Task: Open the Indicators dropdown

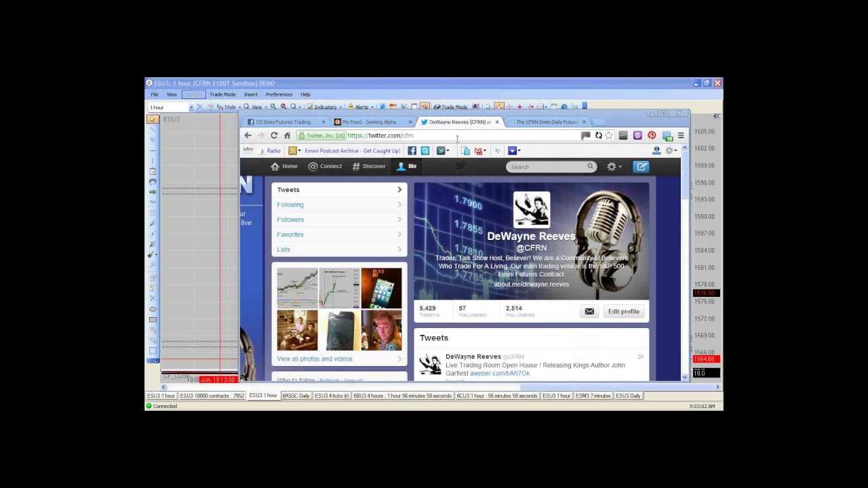Action: pyautogui.click(x=324, y=107)
